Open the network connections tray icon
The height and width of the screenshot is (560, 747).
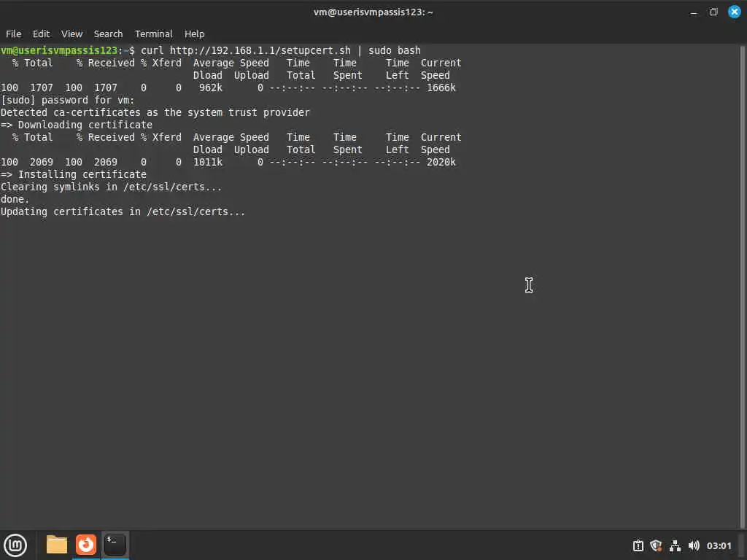(x=675, y=545)
